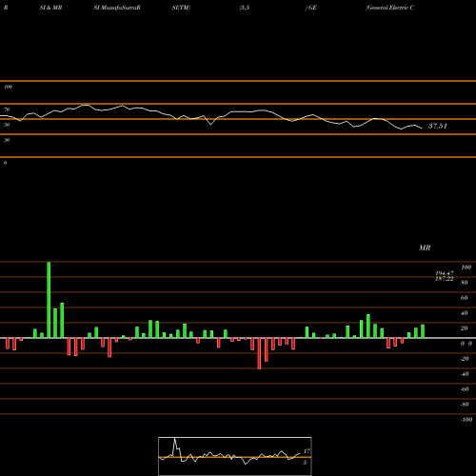Click the 'SI(TM)' header text

pos(181,8)
